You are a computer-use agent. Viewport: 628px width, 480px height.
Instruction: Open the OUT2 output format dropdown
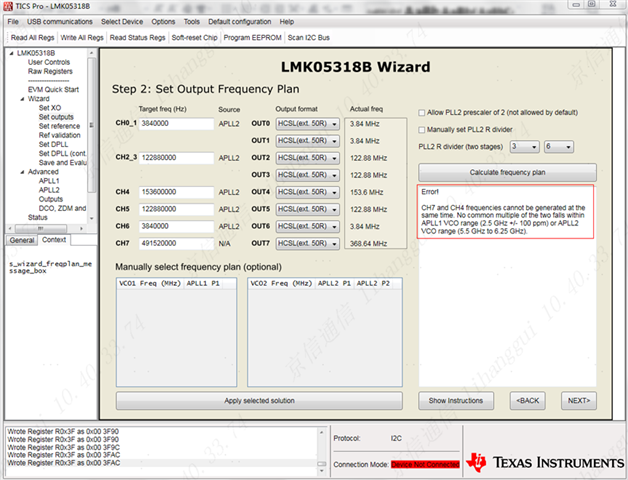click(x=308, y=158)
